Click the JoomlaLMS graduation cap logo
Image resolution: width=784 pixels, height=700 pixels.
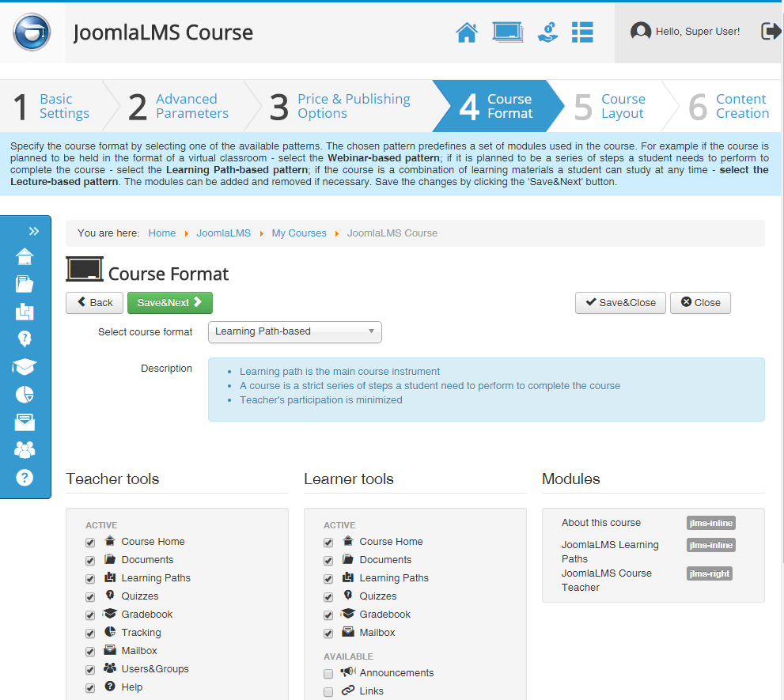click(x=32, y=32)
